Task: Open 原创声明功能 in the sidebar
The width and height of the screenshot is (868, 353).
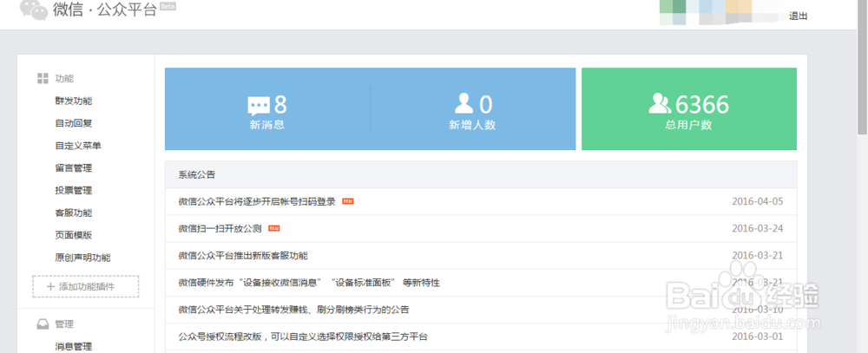Action: 82,258
